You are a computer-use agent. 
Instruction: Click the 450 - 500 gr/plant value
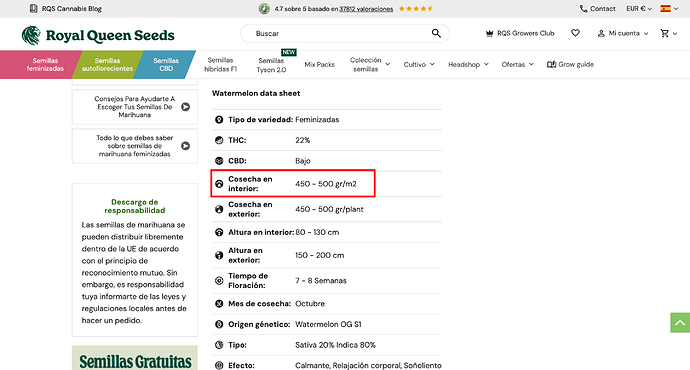pyautogui.click(x=329, y=209)
